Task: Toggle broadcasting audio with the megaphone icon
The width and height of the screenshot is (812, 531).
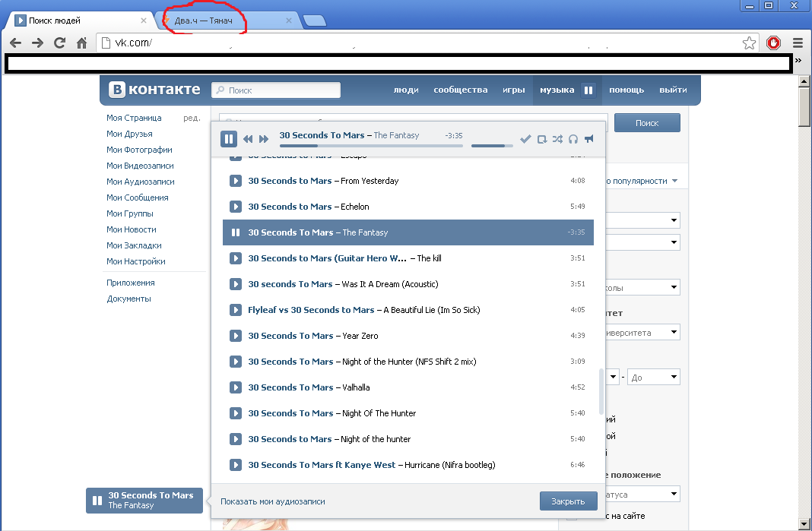Action: pos(588,139)
